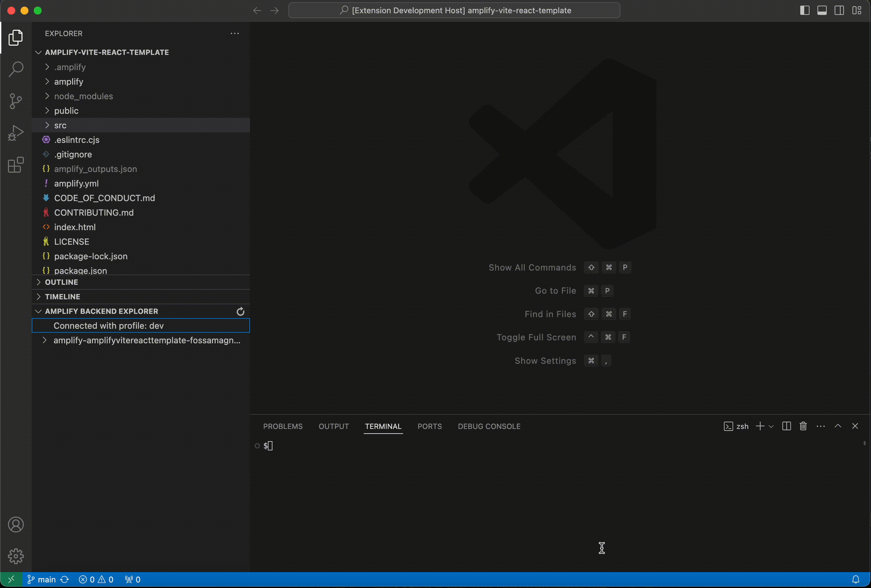The width and height of the screenshot is (871, 588).
Task: Toggle the bottom panel visibility
Action: [822, 11]
